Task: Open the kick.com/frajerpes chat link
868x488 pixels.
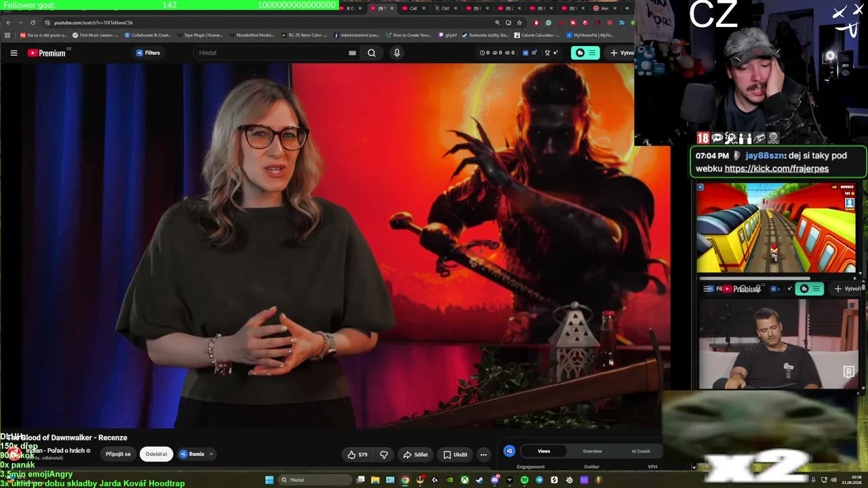Action: [776, 169]
